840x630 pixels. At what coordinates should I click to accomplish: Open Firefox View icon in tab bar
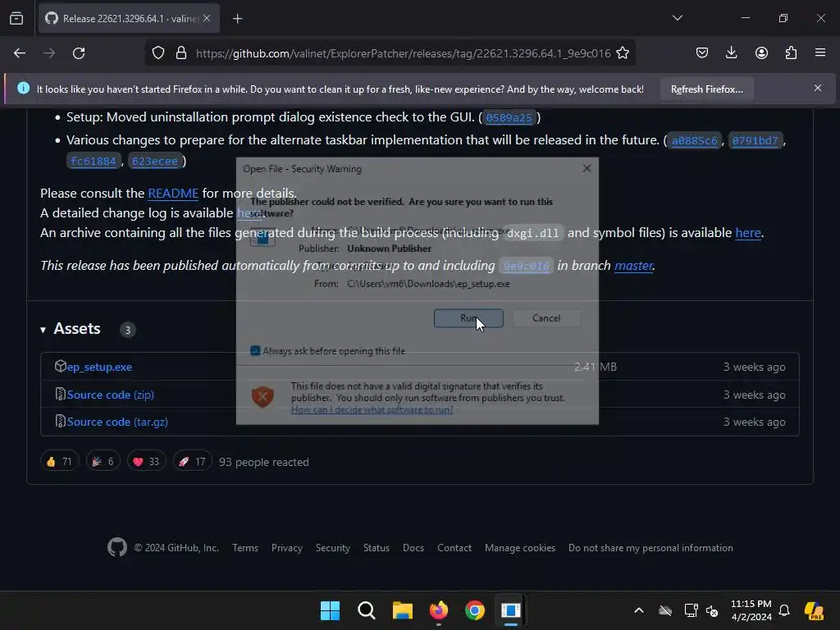[x=16, y=18]
